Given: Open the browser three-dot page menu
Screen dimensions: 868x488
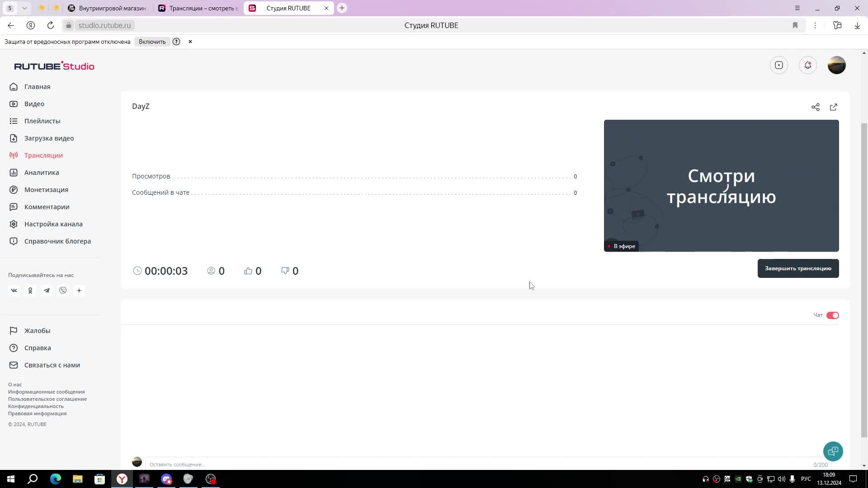Looking at the screenshot, I should pyautogui.click(x=815, y=25).
